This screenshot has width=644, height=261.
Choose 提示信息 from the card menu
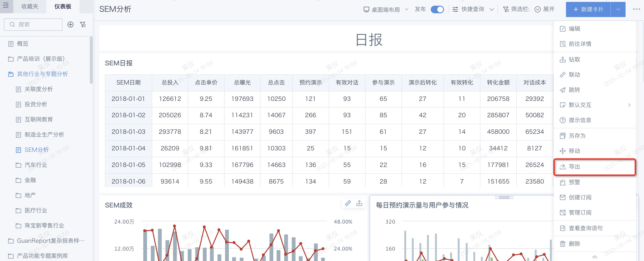point(595,120)
